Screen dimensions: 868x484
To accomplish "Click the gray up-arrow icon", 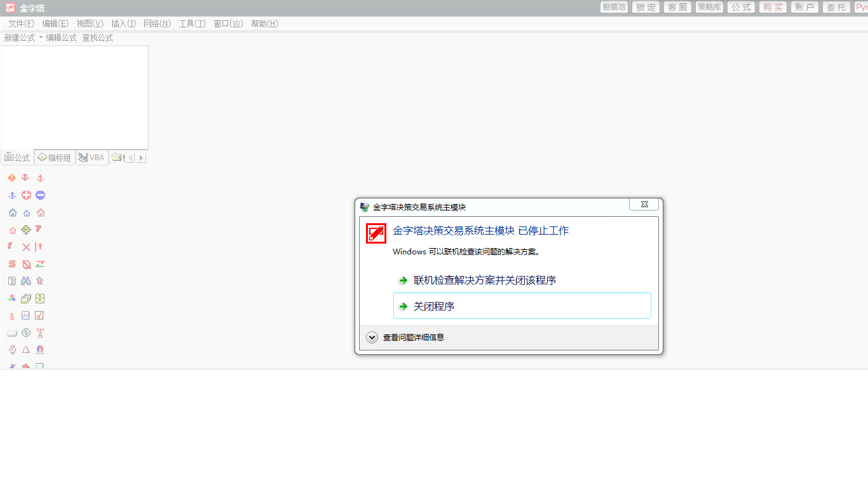I will click(x=40, y=281).
